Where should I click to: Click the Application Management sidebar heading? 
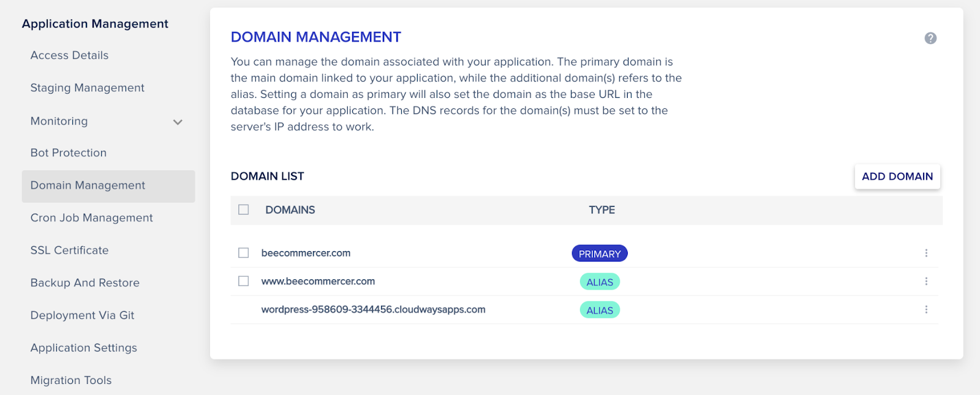pos(95,24)
